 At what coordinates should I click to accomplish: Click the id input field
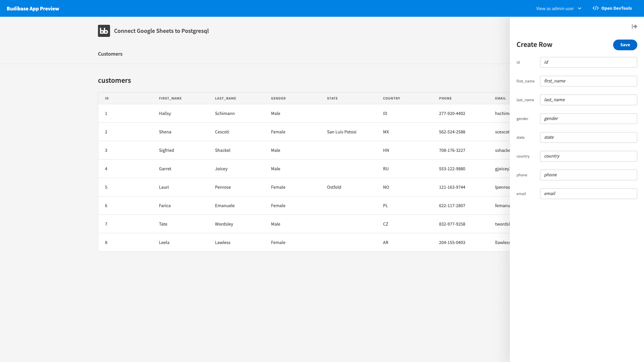point(588,62)
